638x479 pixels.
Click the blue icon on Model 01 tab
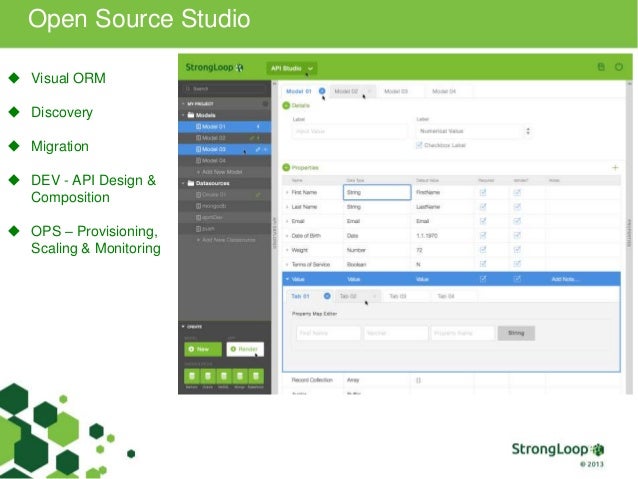pos(322,91)
